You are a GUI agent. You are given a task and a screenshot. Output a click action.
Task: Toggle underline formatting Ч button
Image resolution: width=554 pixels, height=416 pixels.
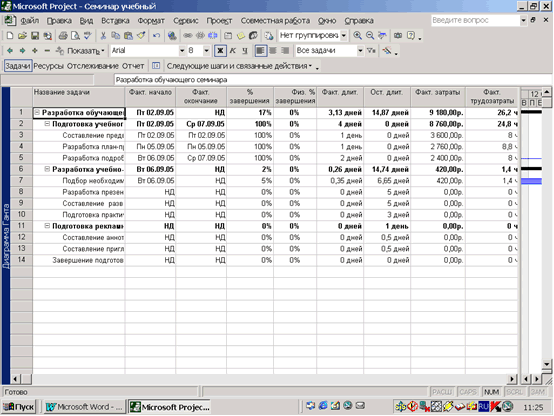coord(245,51)
